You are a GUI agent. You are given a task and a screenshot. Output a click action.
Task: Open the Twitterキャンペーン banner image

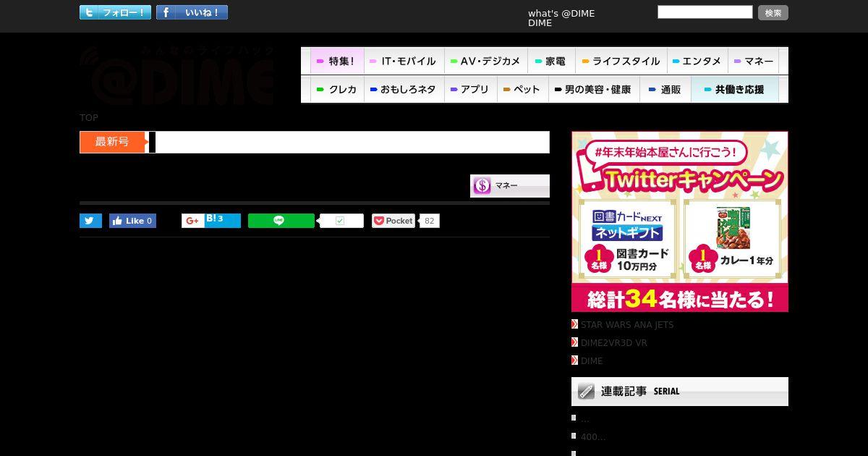(680, 221)
